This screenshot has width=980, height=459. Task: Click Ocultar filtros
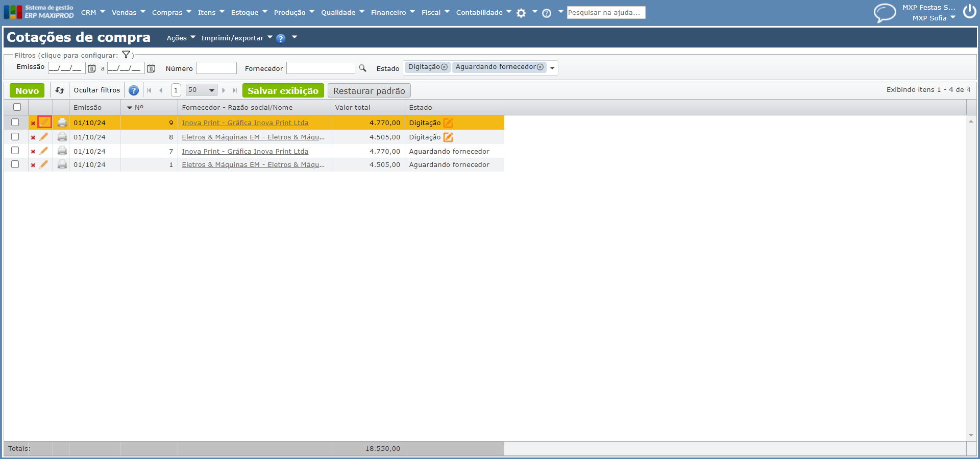click(97, 90)
